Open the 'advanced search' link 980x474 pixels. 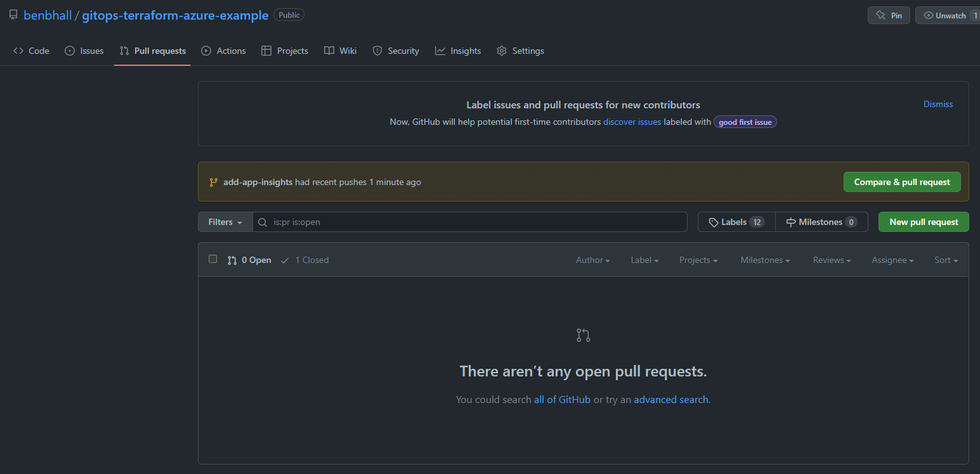tap(671, 399)
